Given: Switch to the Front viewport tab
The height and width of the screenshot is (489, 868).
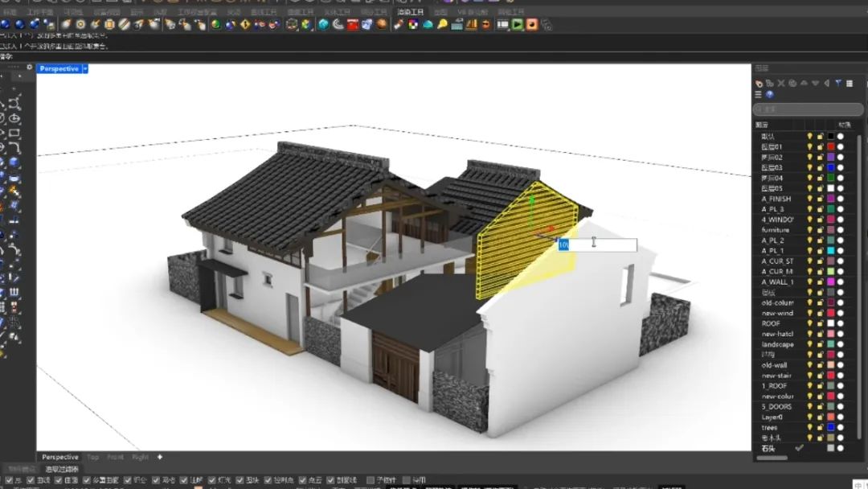Looking at the screenshot, I should 116,457.
